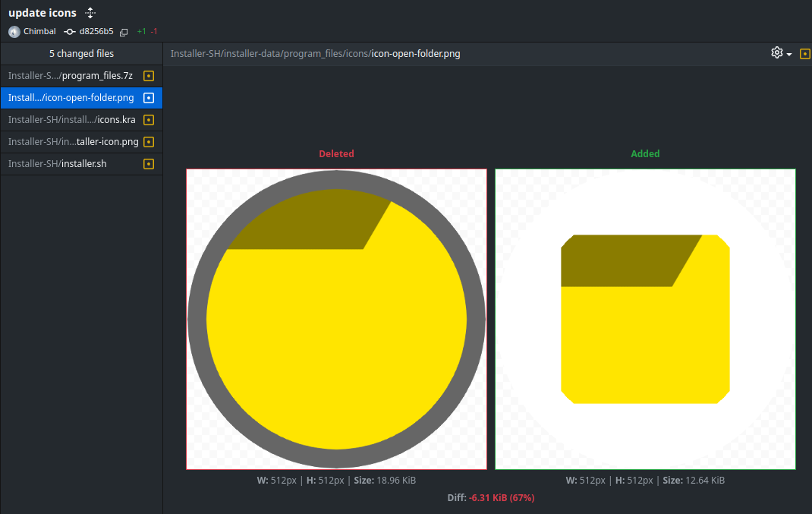Screen dimensions: 812x514
Task: Click the green 'Added' label
Action: (645, 154)
